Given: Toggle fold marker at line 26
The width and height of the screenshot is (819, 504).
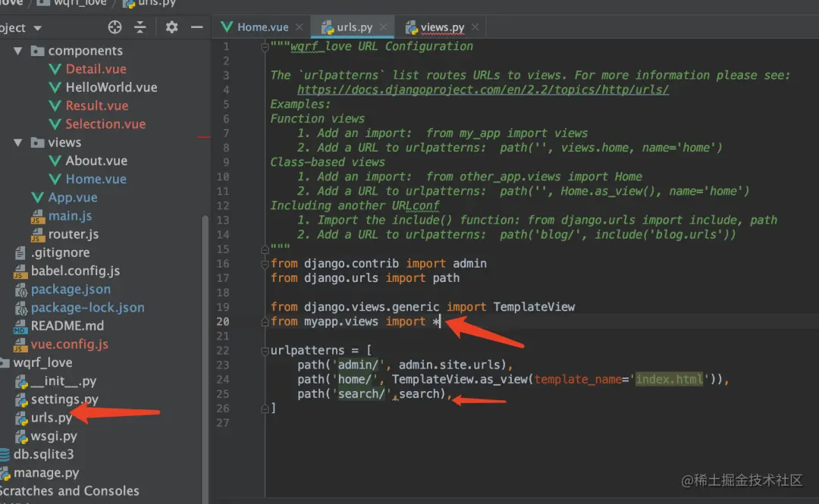Looking at the screenshot, I should [x=265, y=409].
